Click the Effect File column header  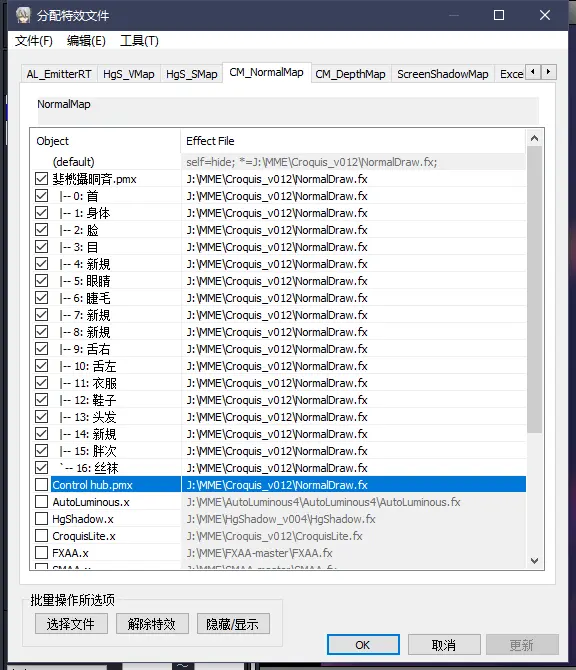(x=353, y=141)
